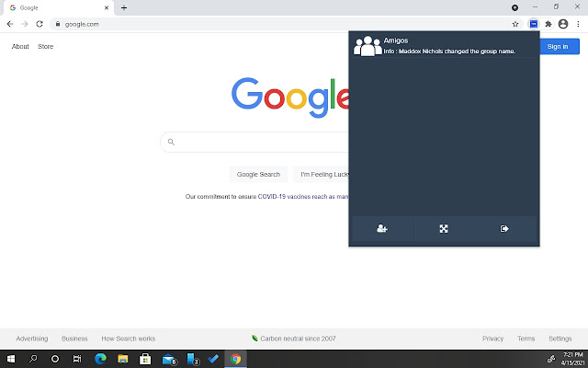Screen dimensions: 588x368
Task: Open the Your Phone app in taskbar
Action: [x=192, y=359]
